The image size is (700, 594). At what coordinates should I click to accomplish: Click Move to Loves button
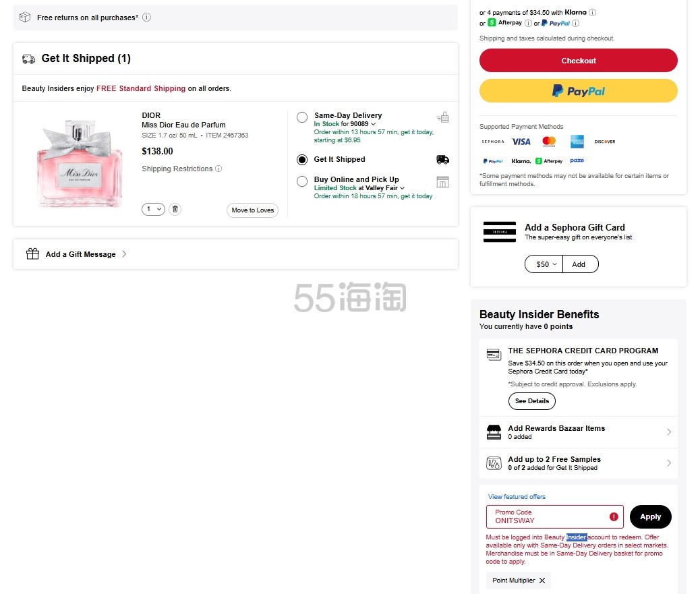point(253,210)
